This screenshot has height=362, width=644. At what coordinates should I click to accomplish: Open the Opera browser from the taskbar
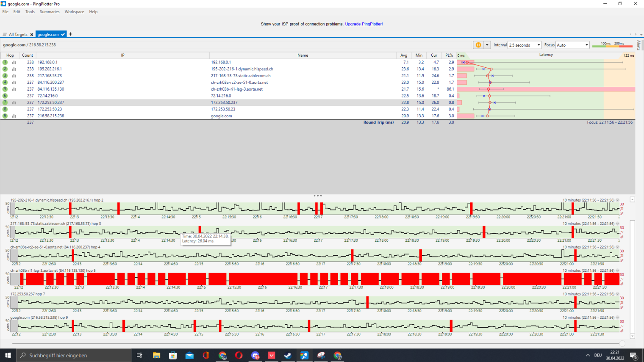coord(239,355)
